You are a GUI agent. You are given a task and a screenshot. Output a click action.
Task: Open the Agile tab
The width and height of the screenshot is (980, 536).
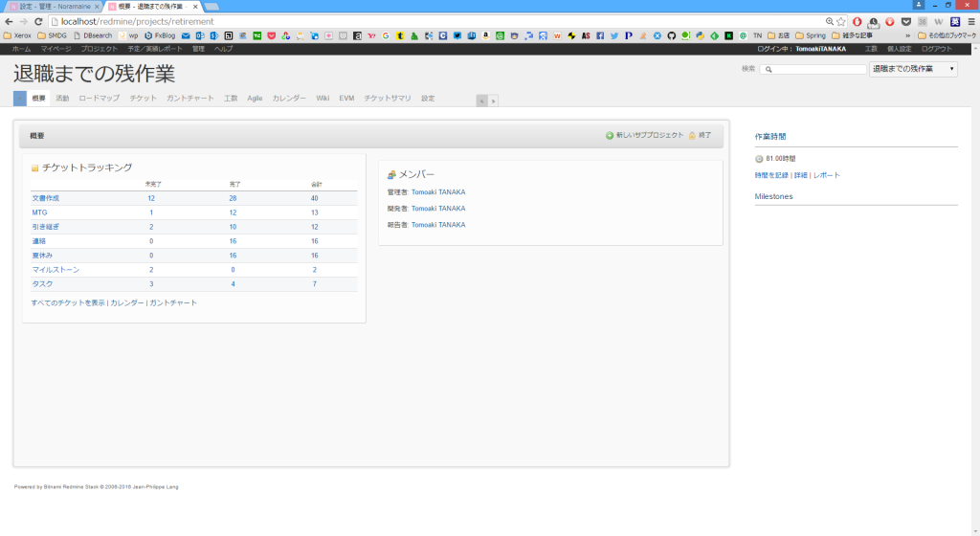255,98
